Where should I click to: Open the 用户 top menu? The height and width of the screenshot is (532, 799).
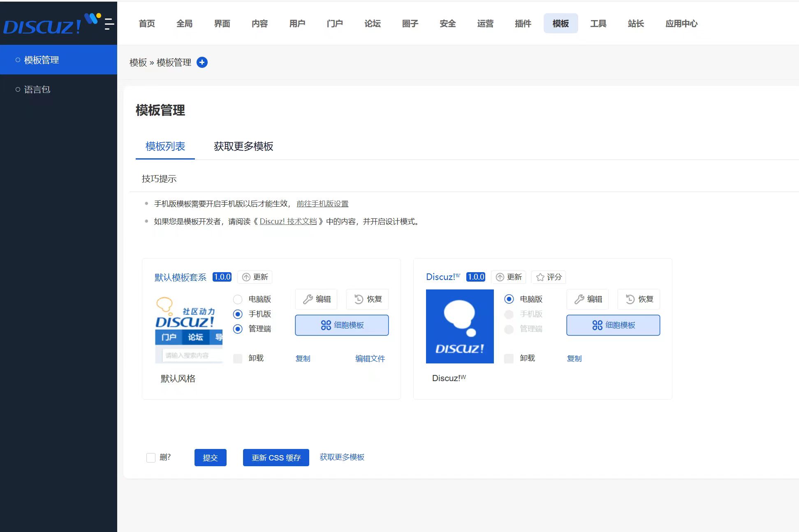(297, 23)
